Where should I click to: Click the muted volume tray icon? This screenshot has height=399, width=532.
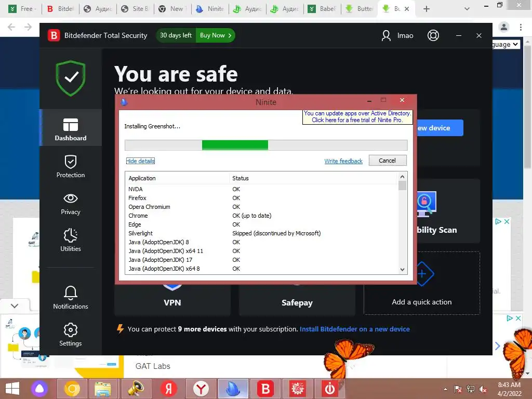[x=483, y=389]
